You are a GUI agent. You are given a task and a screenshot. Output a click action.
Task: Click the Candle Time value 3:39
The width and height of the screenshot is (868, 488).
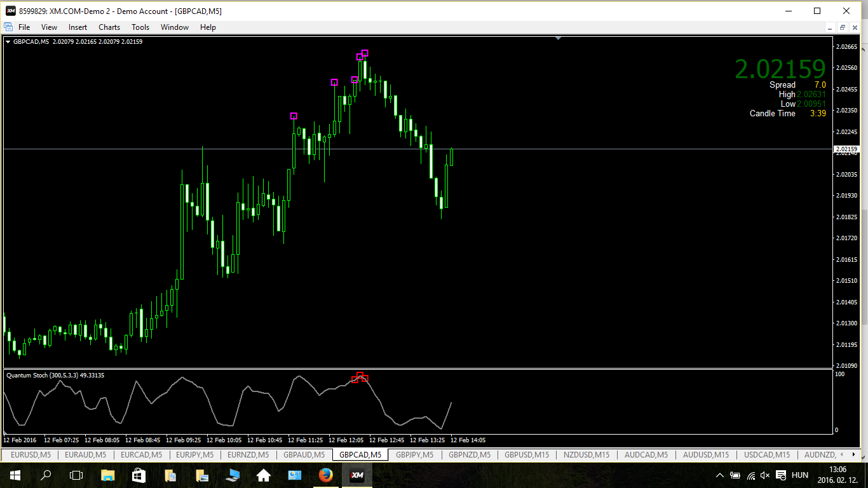click(818, 113)
